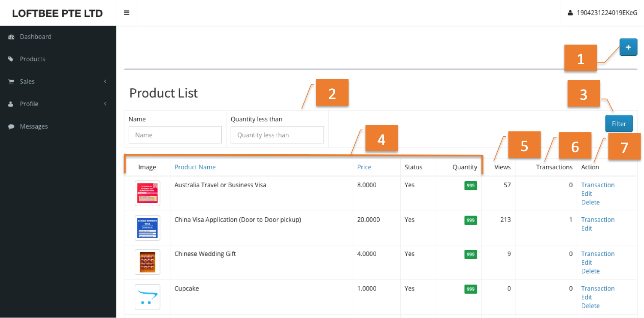The image size is (644, 318).
Task: Click the Dashboard gauge icon in sidebar
Action: (12, 37)
